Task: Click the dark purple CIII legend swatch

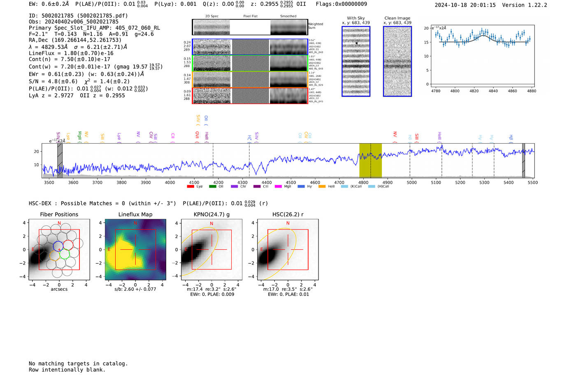Action: tap(257, 186)
